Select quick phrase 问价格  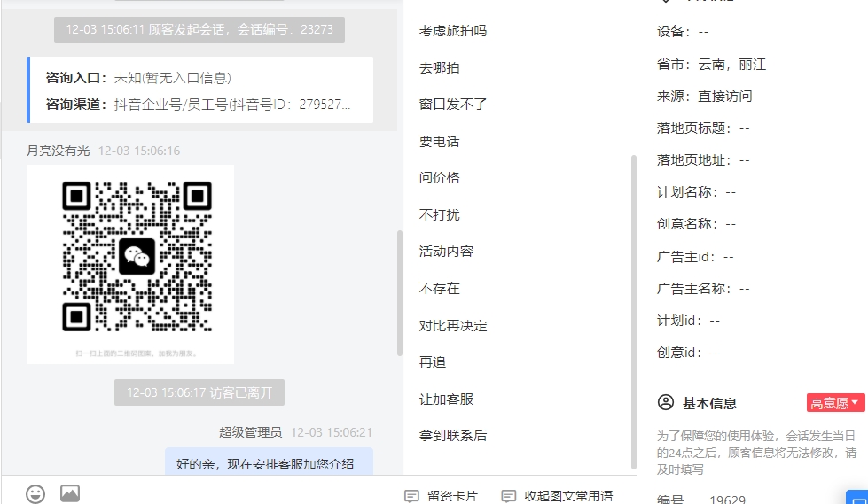(x=439, y=177)
